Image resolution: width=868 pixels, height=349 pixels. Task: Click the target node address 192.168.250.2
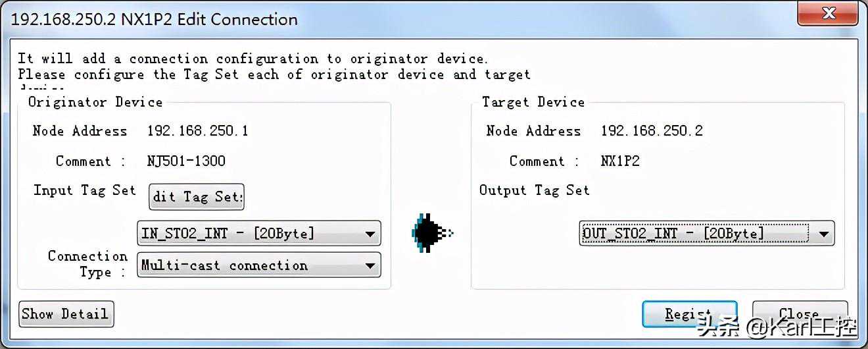pos(652,130)
